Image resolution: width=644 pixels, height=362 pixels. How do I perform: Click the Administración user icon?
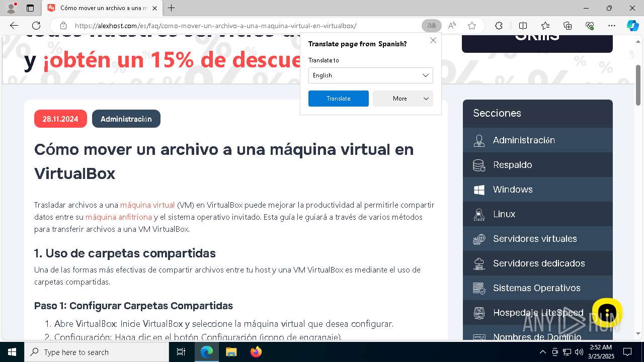(479, 140)
